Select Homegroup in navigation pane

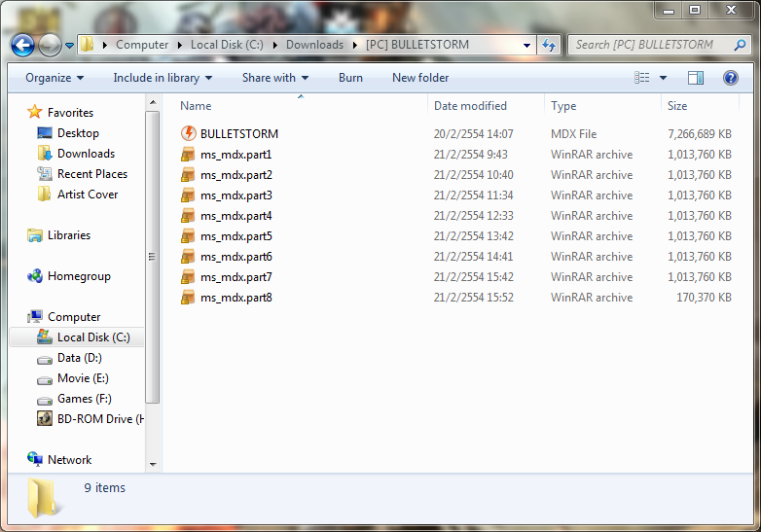pyautogui.click(x=79, y=276)
